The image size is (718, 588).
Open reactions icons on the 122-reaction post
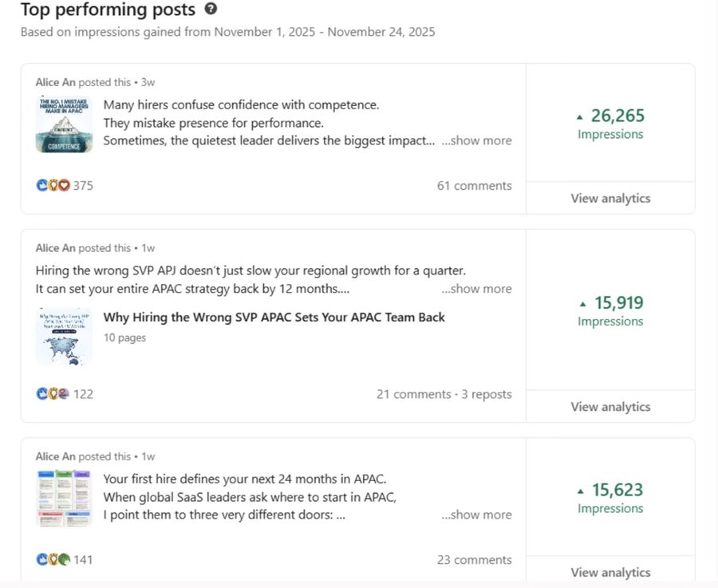pyautogui.click(x=53, y=394)
